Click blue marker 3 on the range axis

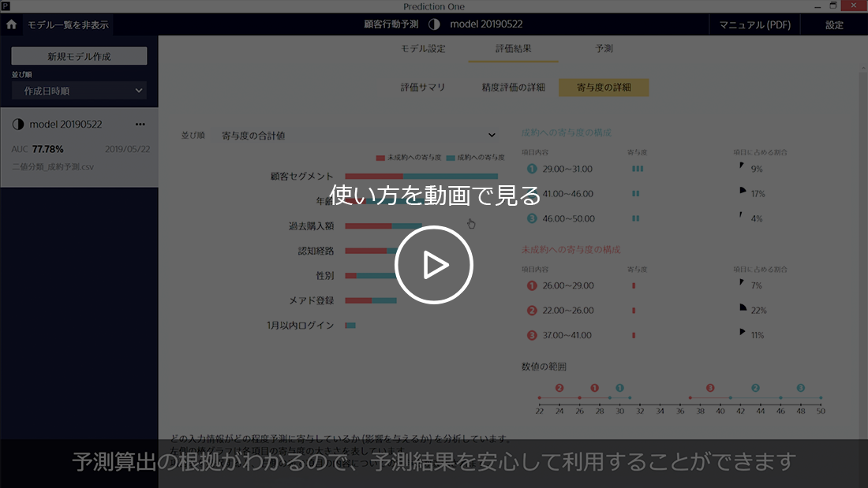tap(800, 389)
